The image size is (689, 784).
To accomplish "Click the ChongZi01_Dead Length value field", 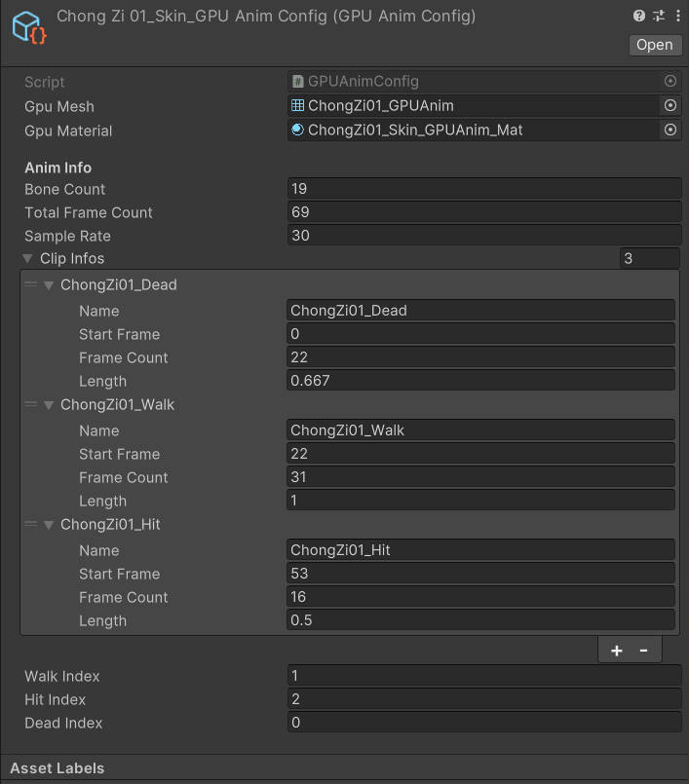I will (480, 381).
